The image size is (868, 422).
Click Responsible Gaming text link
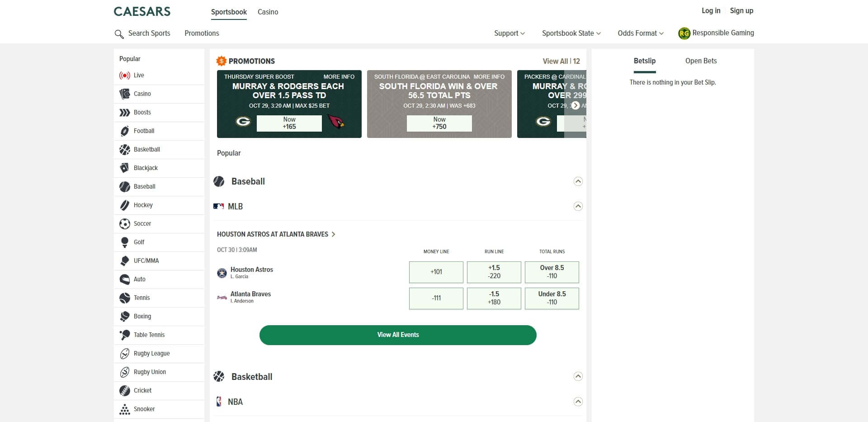click(723, 33)
